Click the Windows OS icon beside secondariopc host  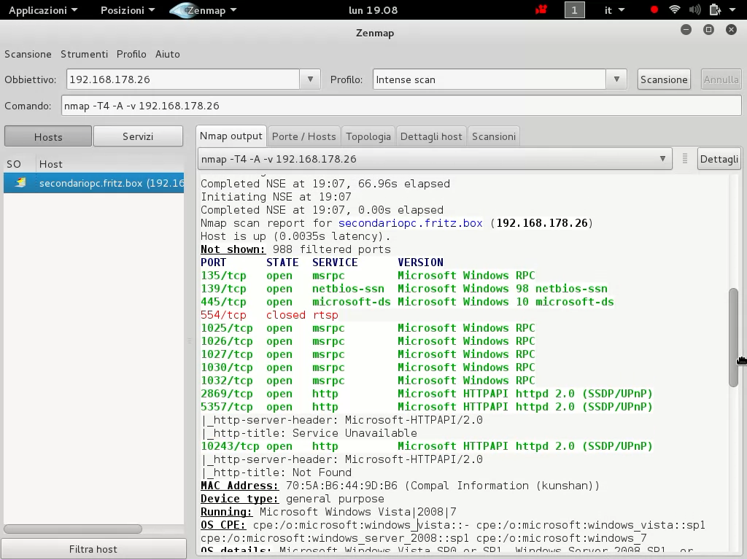[20, 183]
